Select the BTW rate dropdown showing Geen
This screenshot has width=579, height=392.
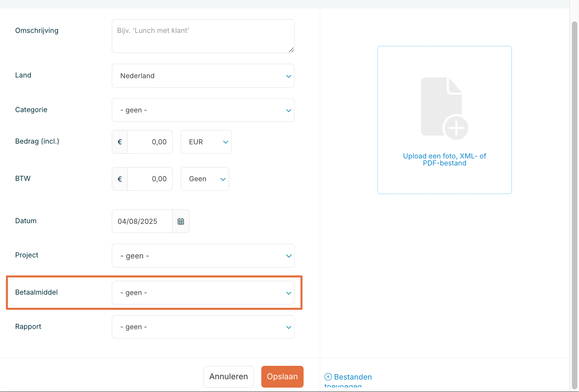tap(205, 179)
